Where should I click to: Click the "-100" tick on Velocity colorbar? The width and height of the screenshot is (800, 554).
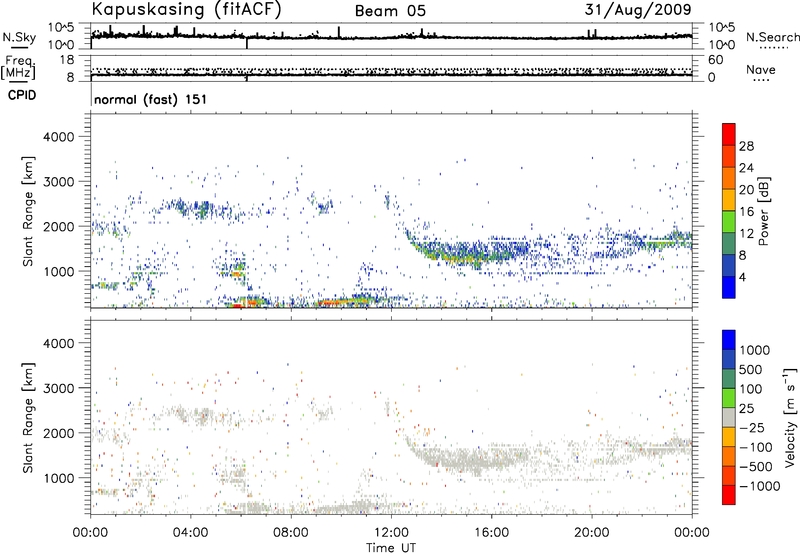(756, 447)
